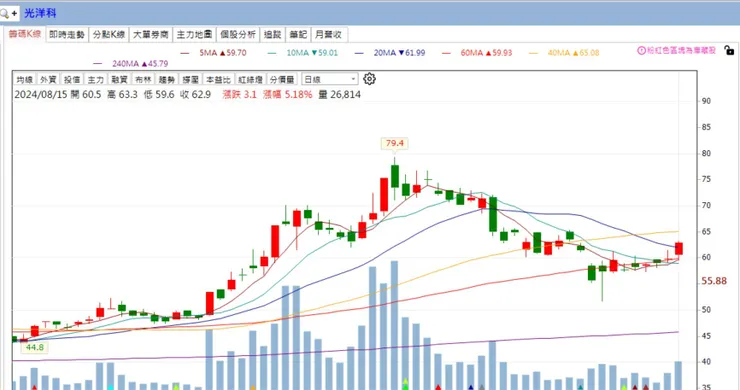Toggle the 趨勢 trend indicator

pos(167,79)
